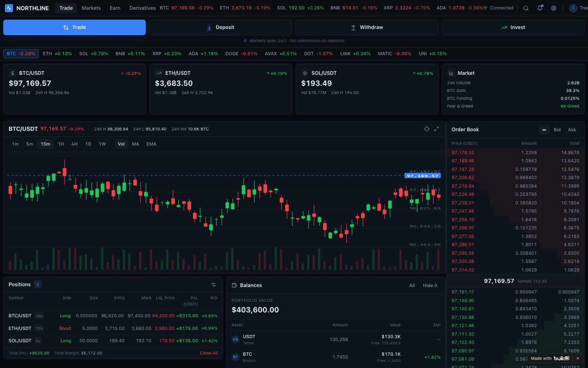Open the Derivatives tab
Image resolution: width=588 pixels, height=368 pixels.
[143, 8]
